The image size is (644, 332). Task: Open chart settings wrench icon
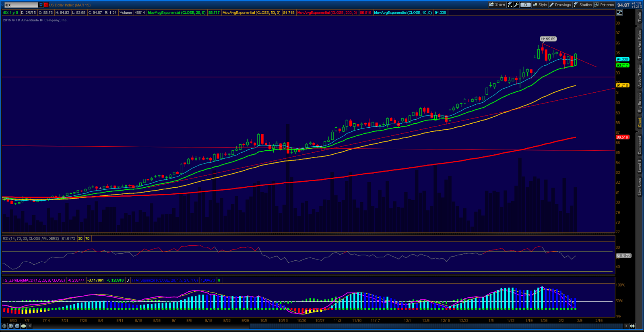point(516,5)
